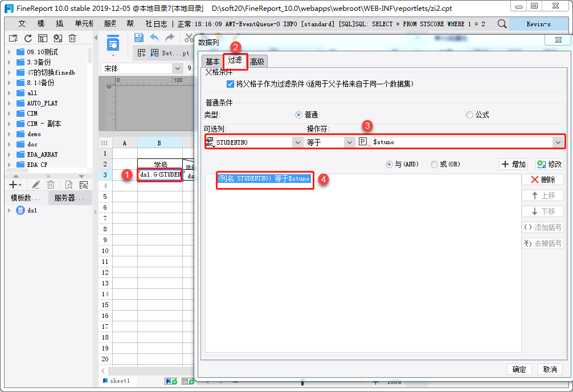
Task: Click the search magnifier in the top bar
Action: 502,24
